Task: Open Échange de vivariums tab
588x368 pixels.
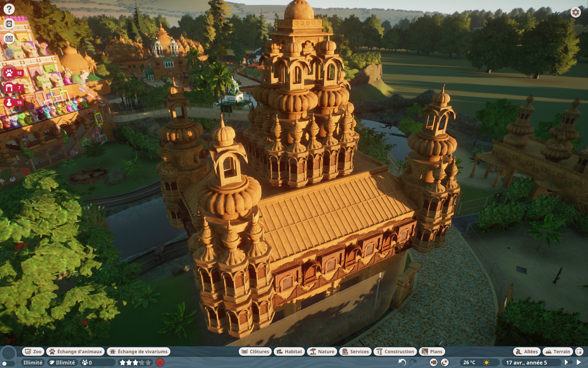Action: tap(139, 352)
